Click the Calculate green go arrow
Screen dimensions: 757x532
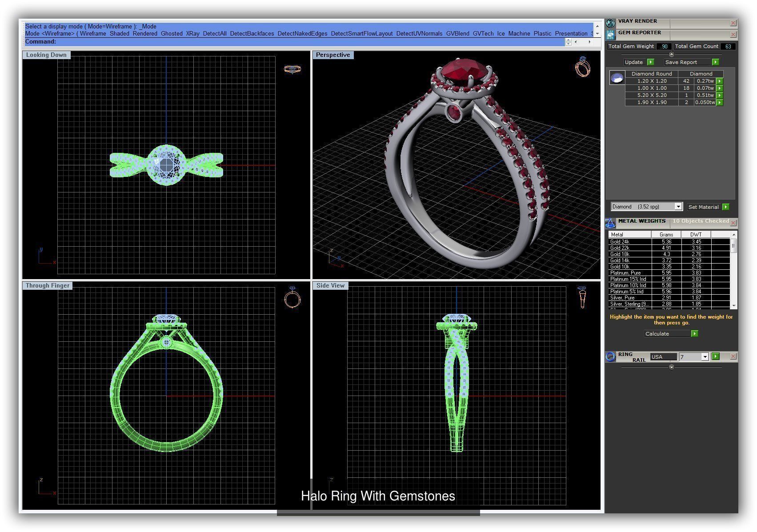694,334
